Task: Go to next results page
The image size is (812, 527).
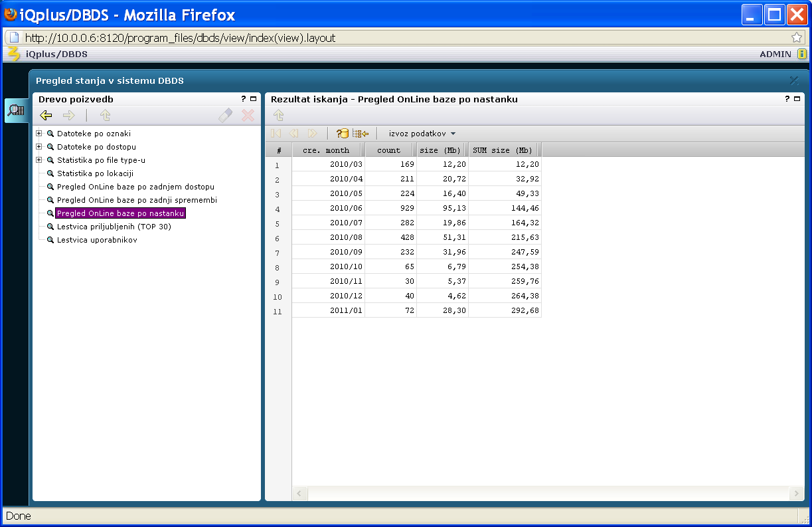Action: tap(312, 134)
